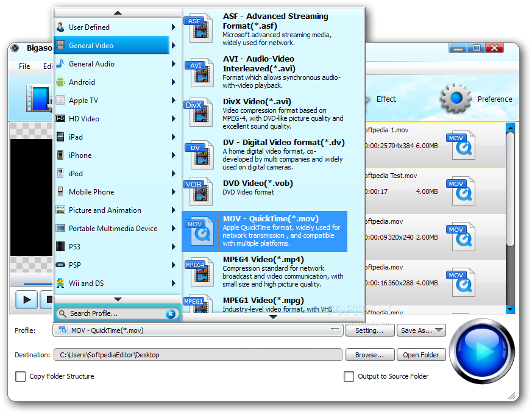Screen dimensions: 532x414
Task: Select iPhone category
Action: tap(112, 155)
